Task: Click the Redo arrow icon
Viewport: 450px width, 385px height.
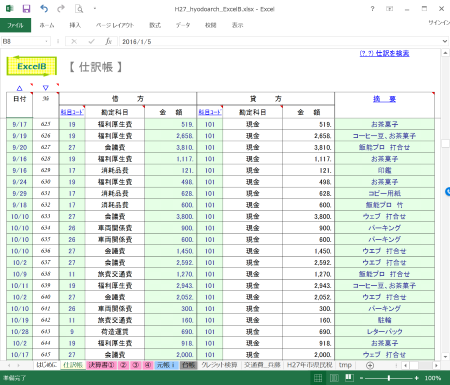Action: [61, 9]
